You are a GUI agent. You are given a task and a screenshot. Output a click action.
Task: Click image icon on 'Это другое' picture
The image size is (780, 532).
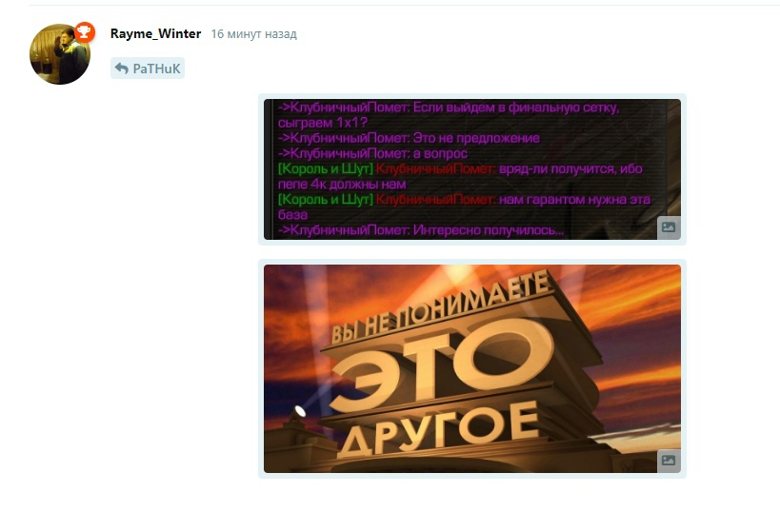(669, 461)
